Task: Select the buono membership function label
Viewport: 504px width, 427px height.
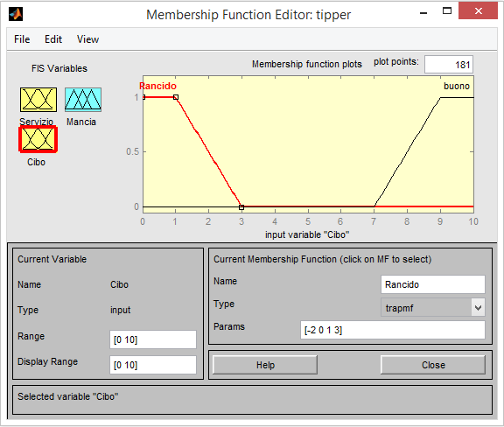Action: [457, 86]
